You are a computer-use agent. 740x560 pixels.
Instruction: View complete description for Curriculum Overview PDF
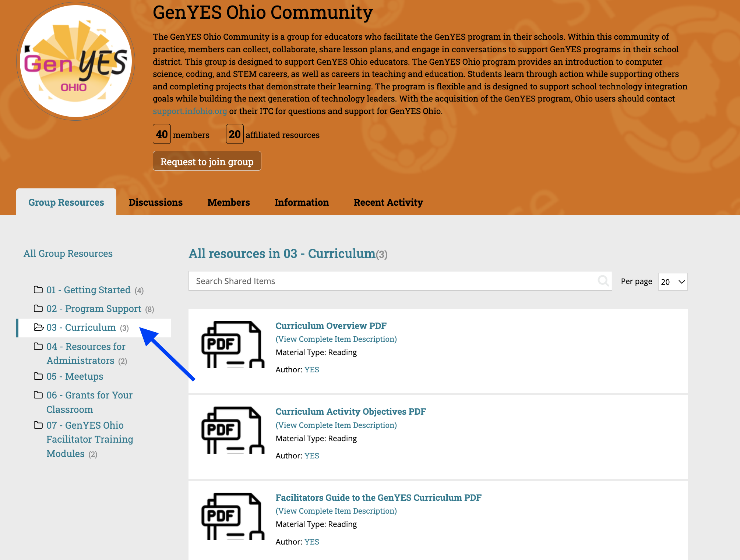click(336, 339)
